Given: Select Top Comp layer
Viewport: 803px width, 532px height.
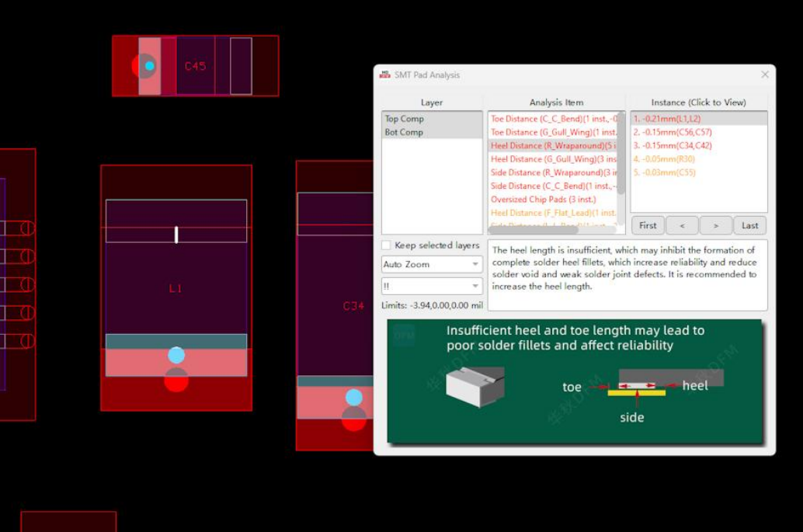Looking at the screenshot, I should tap(405, 119).
